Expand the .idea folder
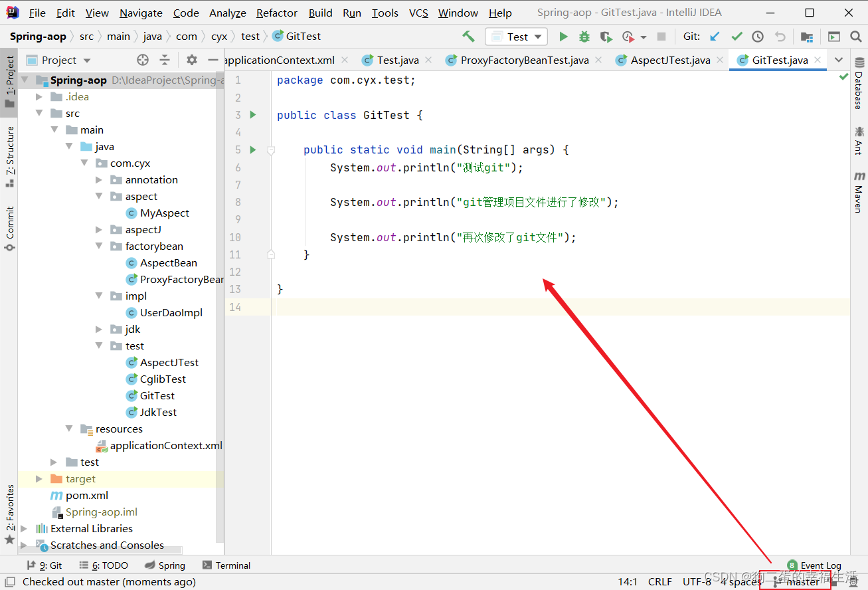The image size is (868, 590). pyautogui.click(x=39, y=96)
